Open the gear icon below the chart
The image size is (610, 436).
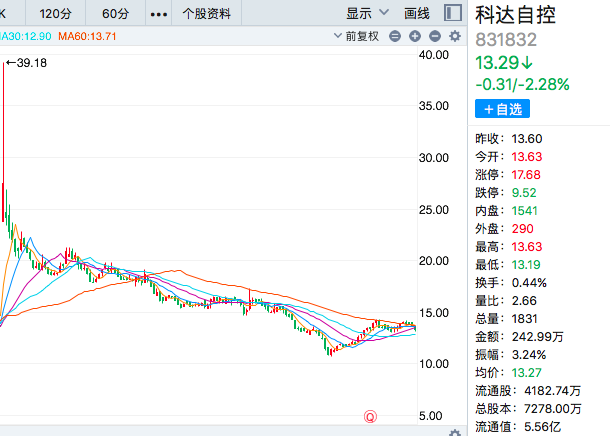pos(455,432)
